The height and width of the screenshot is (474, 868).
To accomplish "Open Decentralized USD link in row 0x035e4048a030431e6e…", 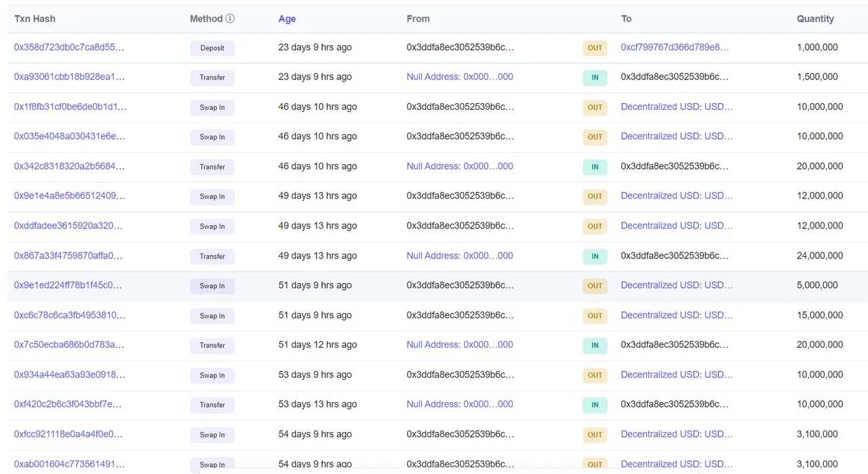I will pos(677,136).
